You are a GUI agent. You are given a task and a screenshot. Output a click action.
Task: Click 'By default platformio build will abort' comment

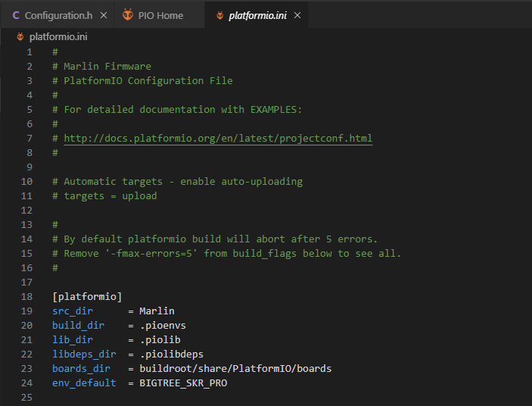(x=220, y=239)
